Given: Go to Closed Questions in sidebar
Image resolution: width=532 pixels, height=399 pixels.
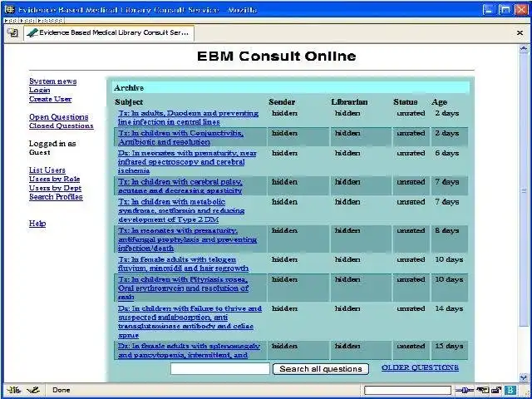Looking at the screenshot, I should (x=61, y=126).
